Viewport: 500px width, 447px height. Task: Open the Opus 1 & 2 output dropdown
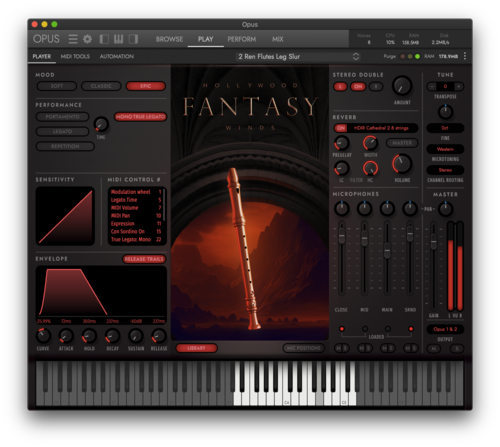point(445,329)
